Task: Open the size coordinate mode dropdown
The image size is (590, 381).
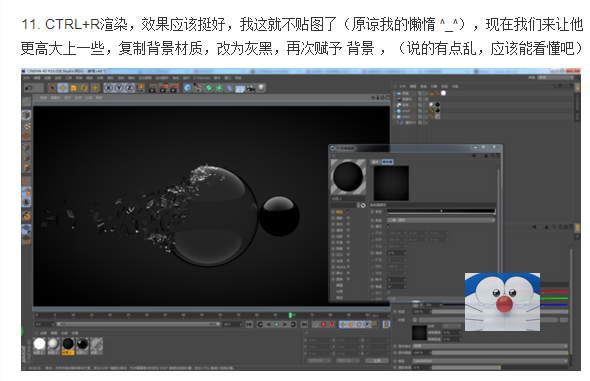Action: pyautogui.click(x=348, y=361)
